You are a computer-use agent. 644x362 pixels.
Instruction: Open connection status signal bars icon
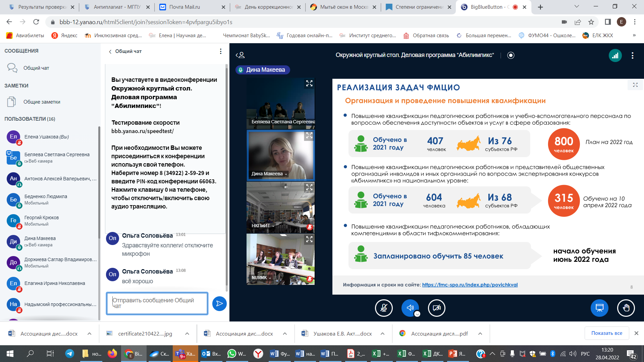point(615,56)
